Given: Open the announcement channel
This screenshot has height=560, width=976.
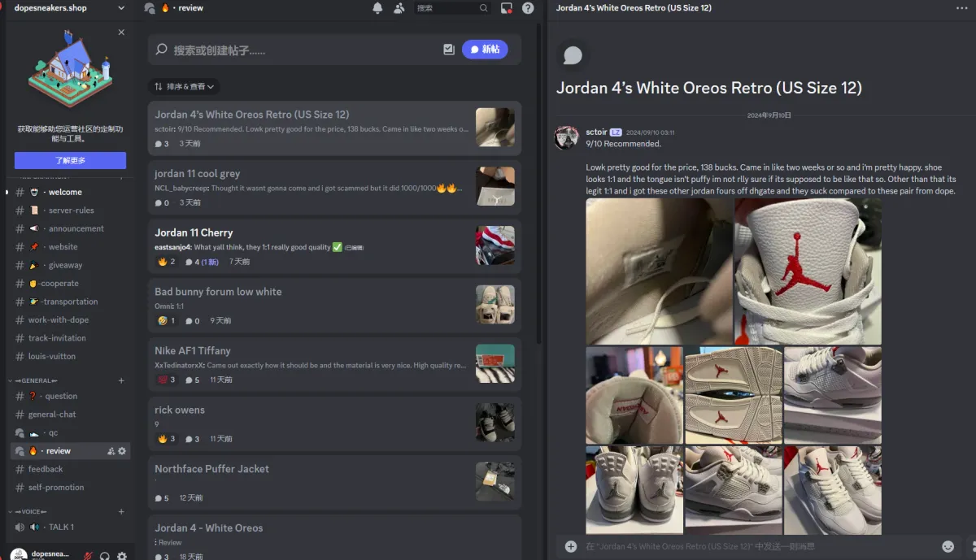Looking at the screenshot, I should pyautogui.click(x=70, y=228).
